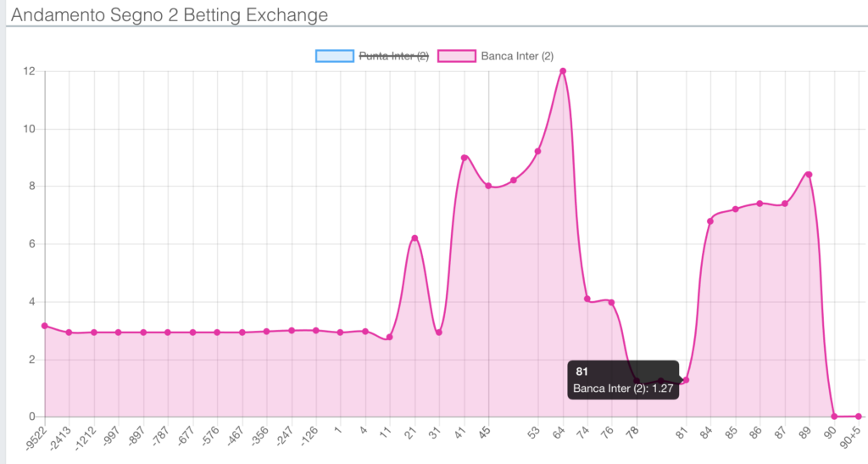Click the pink Banca Inter legend swatch
Screen dimensions: 868x464
457,56
